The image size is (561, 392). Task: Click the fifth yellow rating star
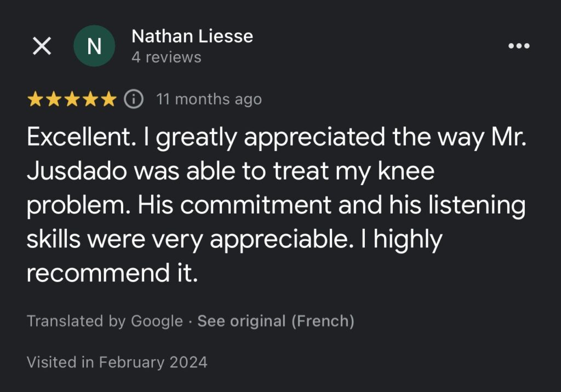tap(108, 99)
